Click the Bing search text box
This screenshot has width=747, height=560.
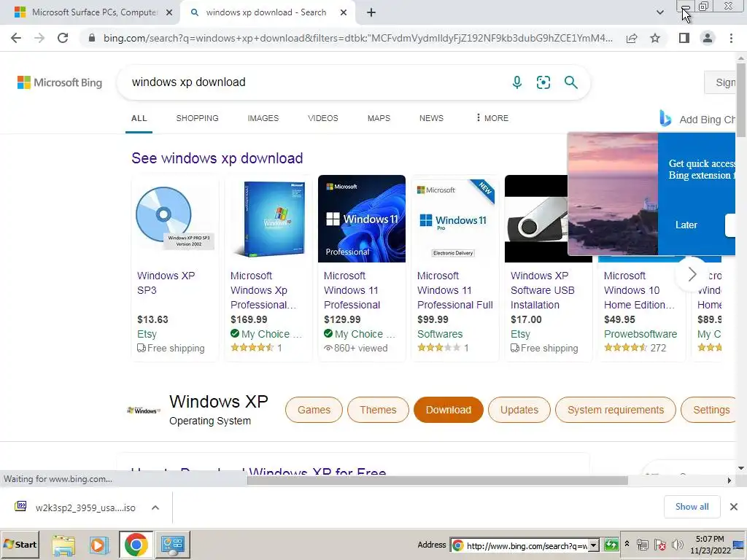pyautogui.click(x=314, y=82)
